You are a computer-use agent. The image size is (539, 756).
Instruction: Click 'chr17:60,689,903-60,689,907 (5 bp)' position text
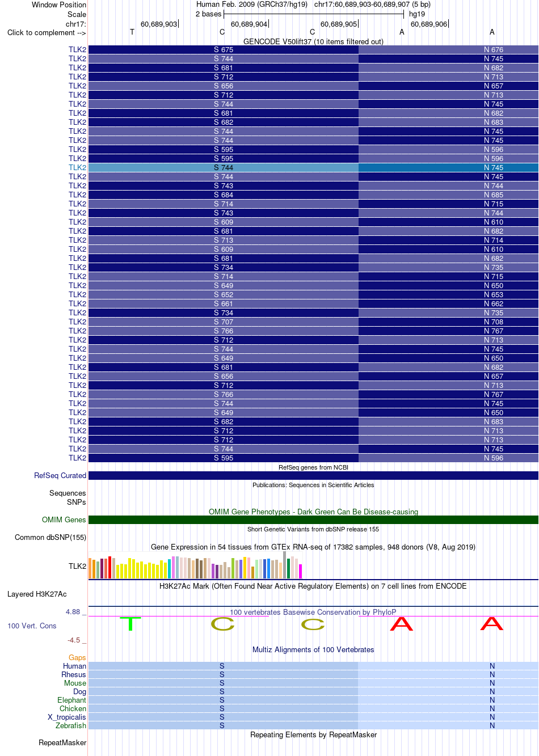click(x=372, y=5)
